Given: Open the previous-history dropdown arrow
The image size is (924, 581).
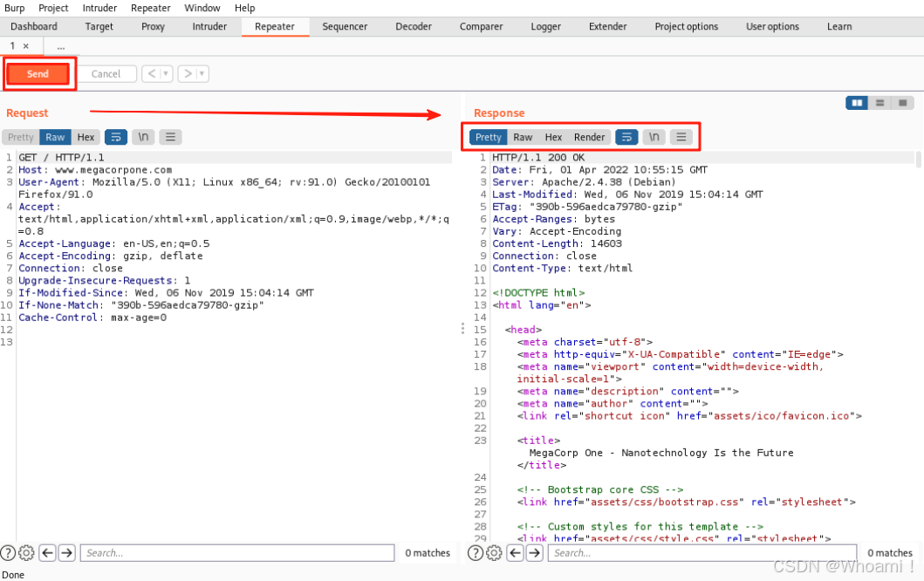Looking at the screenshot, I should (167, 73).
